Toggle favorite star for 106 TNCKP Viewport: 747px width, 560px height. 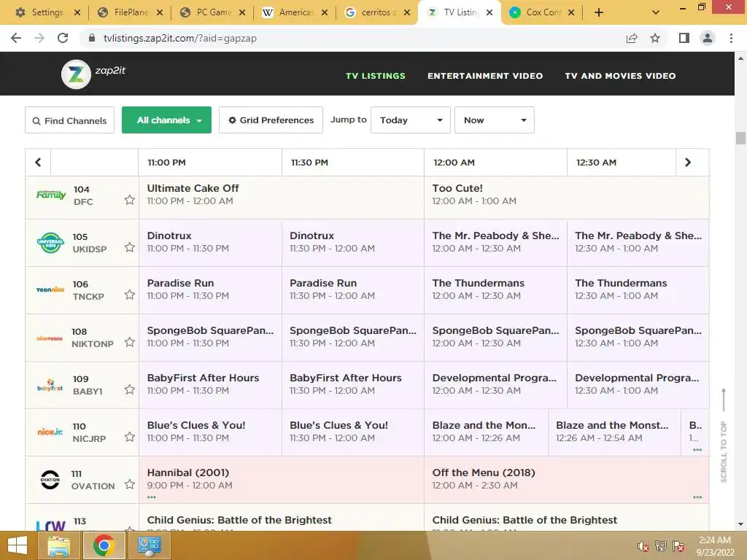(x=130, y=295)
